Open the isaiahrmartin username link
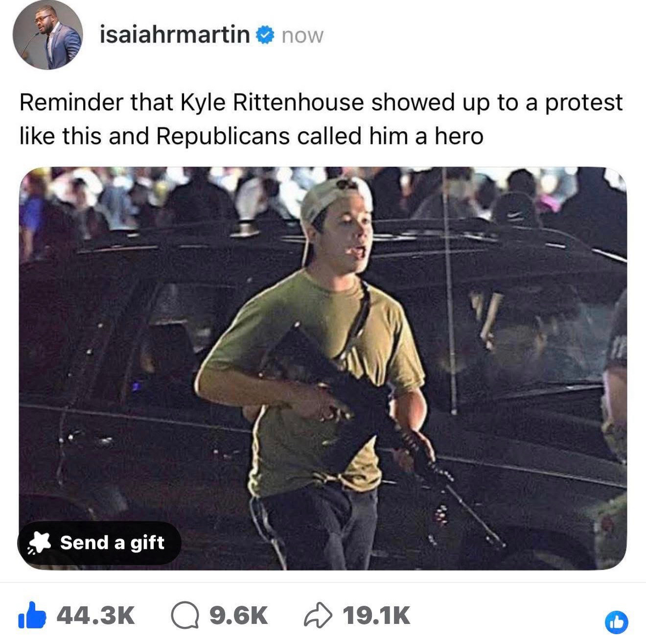Viewport: 646px width, 644px height. 175,35
